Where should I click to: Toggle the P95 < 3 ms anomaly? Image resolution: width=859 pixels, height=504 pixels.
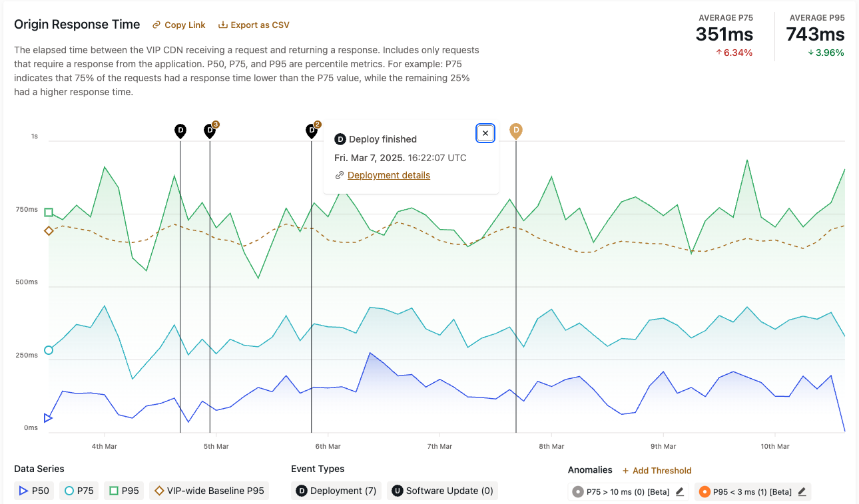click(745, 492)
